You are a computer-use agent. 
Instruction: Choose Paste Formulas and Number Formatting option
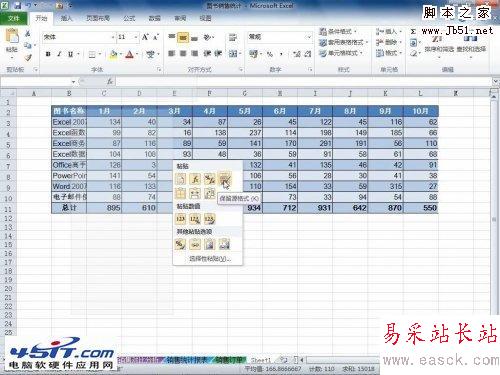pyautogui.click(x=209, y=179)
